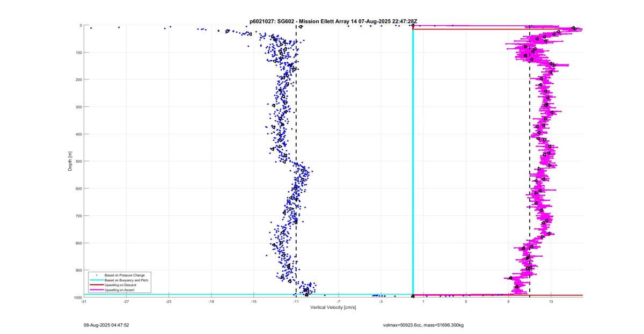
Task: Click the x-axis tick label '9'
Action: 508,302
